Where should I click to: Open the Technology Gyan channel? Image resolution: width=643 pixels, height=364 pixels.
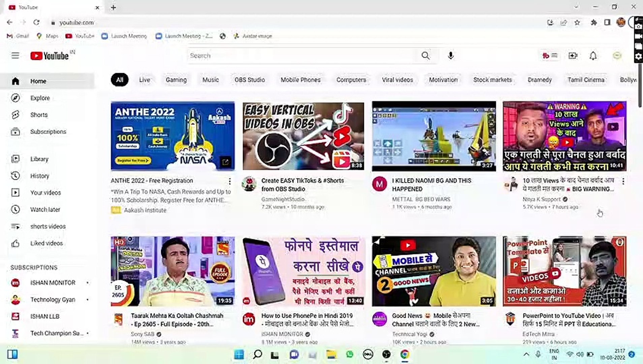tap(54, 300)
